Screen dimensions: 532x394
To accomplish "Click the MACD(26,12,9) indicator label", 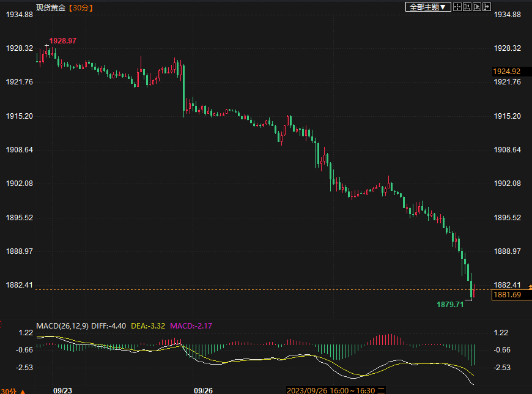I will [x=62, y=326].
